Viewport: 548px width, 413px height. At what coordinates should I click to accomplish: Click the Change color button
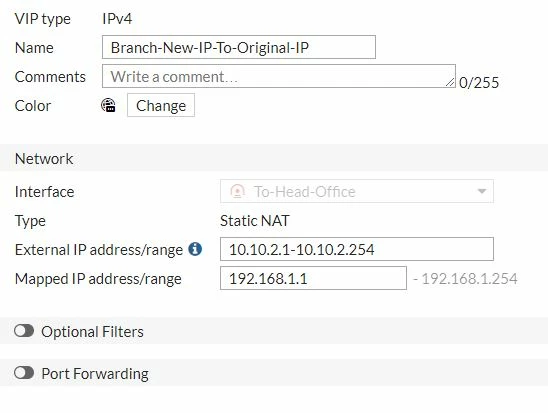click(161, 105)
